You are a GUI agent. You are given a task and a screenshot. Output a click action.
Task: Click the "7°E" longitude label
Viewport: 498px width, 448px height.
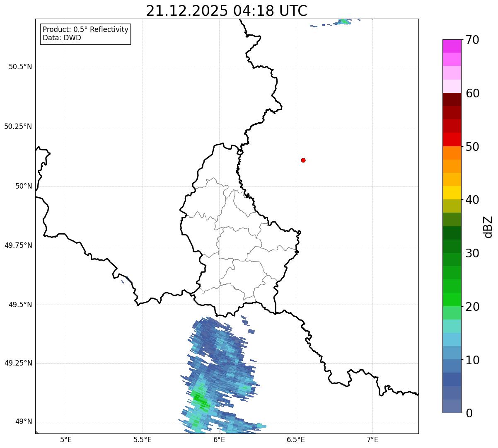tap(372, 439)
